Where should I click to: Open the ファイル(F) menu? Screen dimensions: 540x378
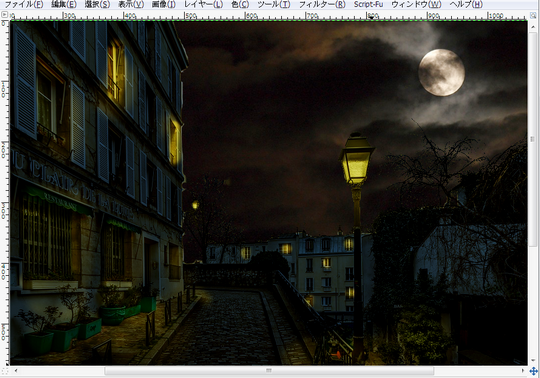23,4
